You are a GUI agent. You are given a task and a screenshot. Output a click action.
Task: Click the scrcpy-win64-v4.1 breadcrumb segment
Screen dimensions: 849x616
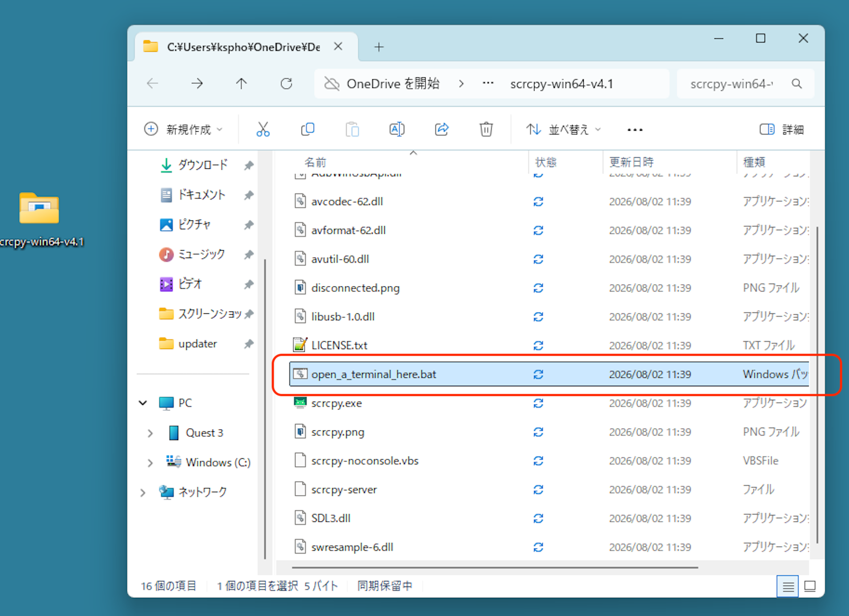(562, 84)
